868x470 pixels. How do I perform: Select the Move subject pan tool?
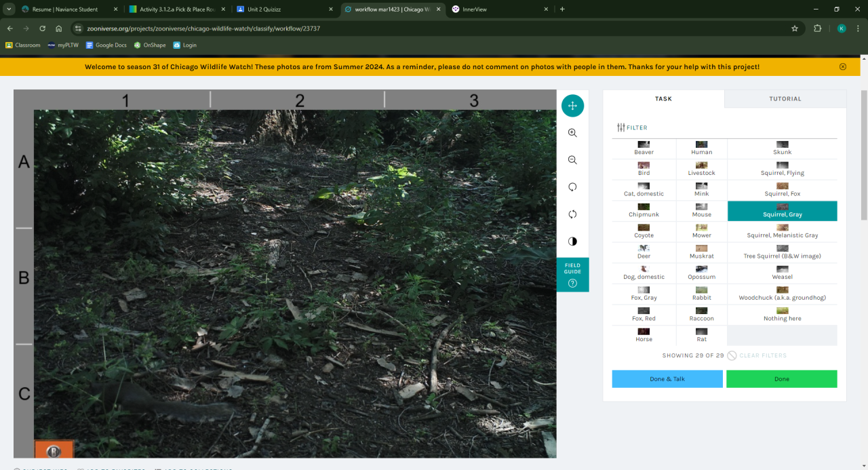click(572, 106)
